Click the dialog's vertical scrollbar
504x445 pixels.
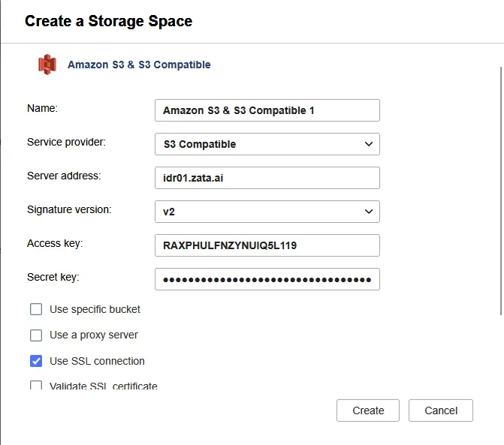(x=501, y=191)
